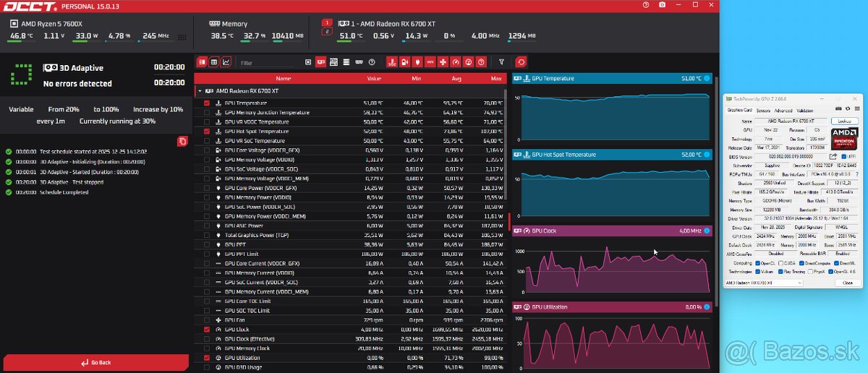Image resolution: width=868 pixels, height=373 pixels.
Task: Click the screenshot camera icon in OCCT title bar
Action: click(663, 5)
